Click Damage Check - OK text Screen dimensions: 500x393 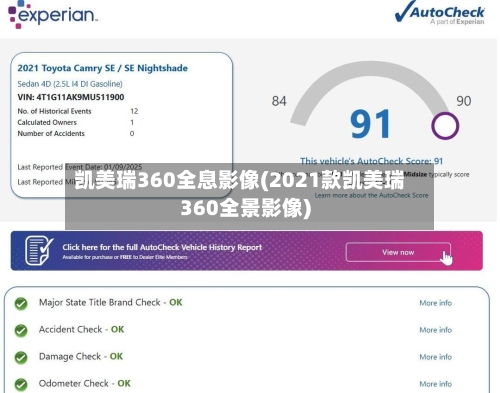coord(81,356)
